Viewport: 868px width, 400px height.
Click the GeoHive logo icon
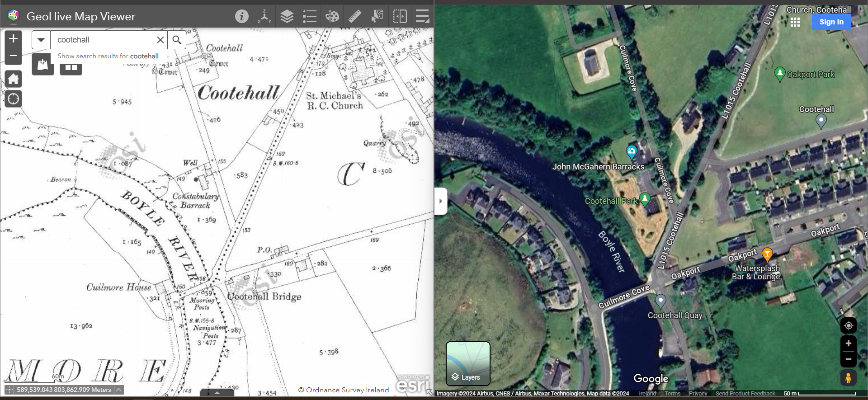(14, 16)
